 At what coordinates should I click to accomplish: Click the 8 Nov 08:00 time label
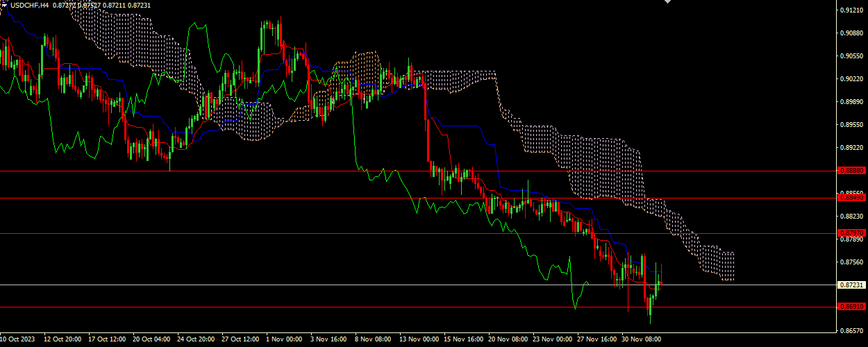click(374, 340)
